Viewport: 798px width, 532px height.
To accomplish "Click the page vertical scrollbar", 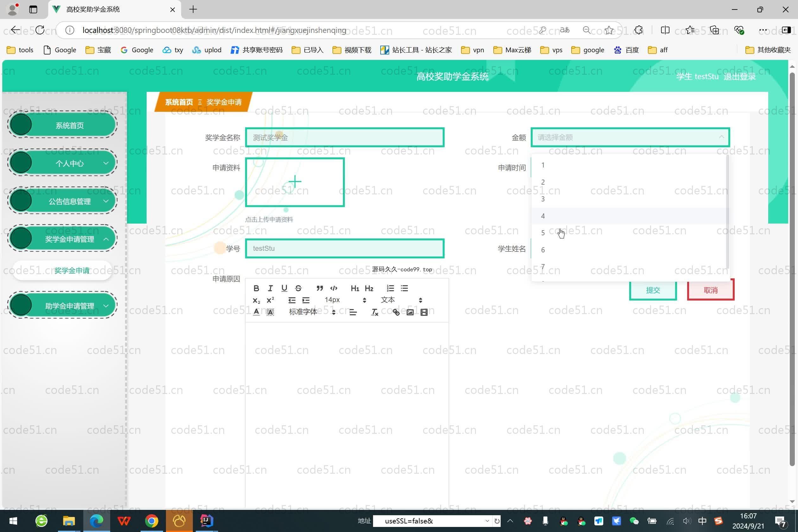I will [x=792, y=270].
